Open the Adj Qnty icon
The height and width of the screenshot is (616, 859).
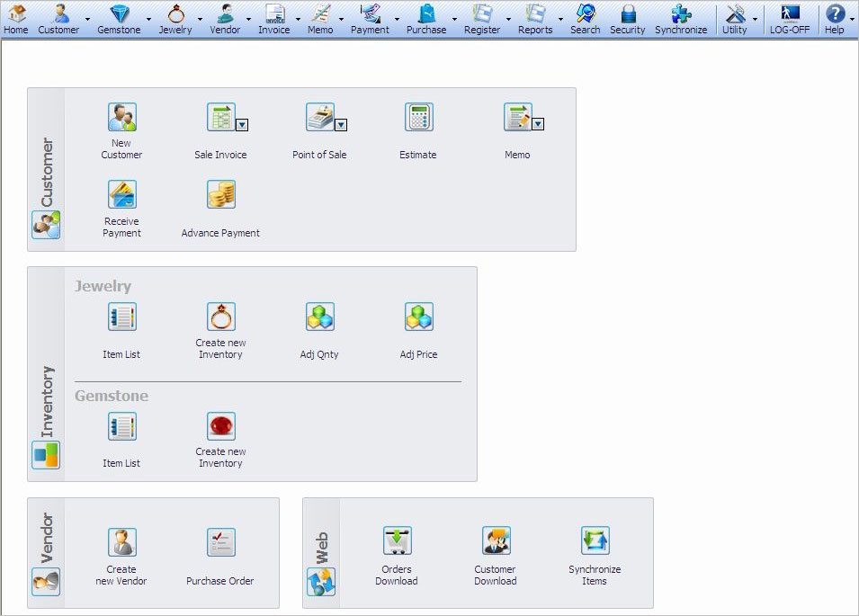pyautogui.click(x=320, y=317)
